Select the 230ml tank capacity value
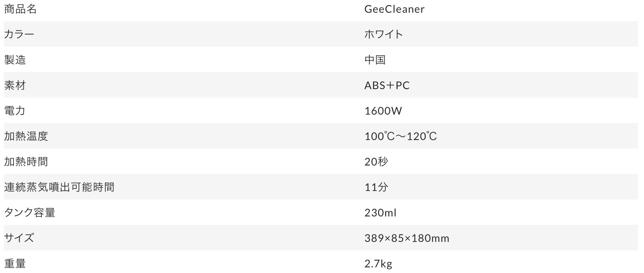Viewport: 644px width, 273px height. [x=380, y=213]
